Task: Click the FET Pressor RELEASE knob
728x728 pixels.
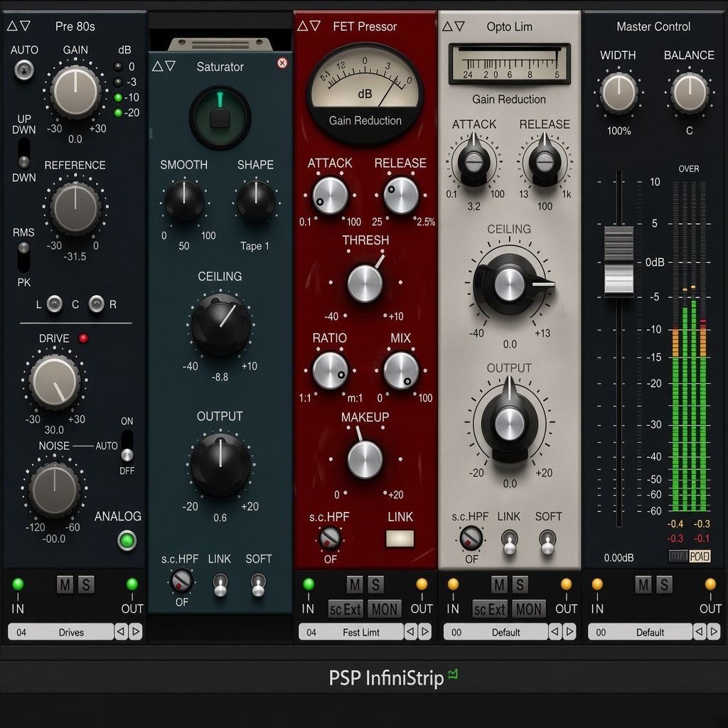Action: pyautogui.click(x=401, y=196)
